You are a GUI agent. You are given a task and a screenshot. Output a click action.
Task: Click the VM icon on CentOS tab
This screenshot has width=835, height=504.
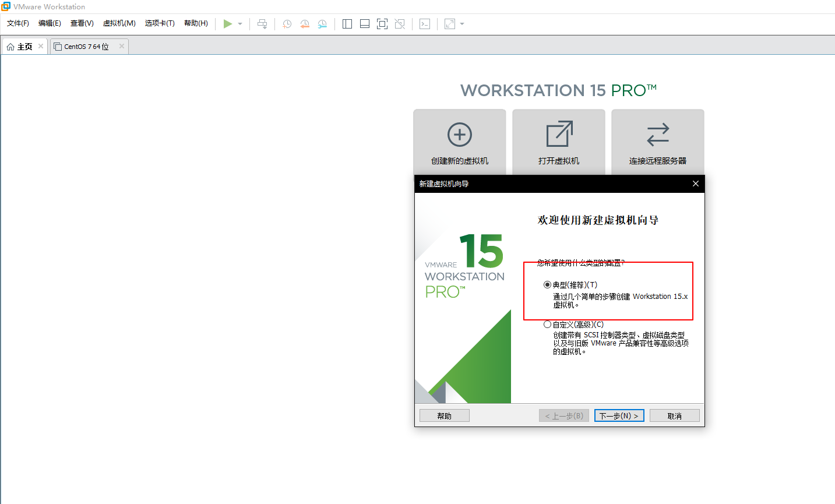tap(58, 47)
